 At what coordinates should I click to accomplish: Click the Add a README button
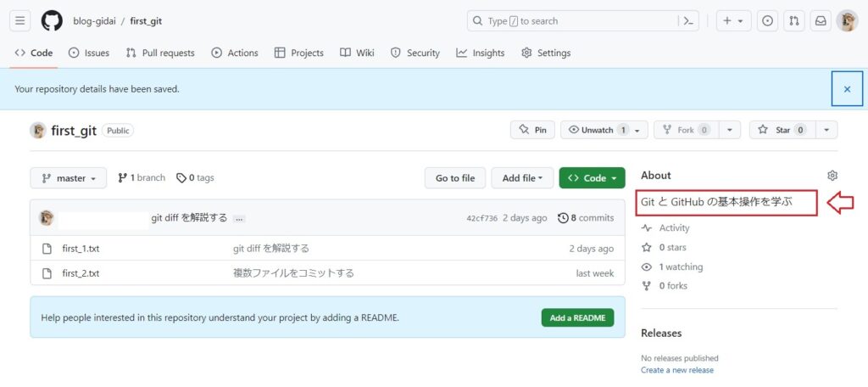(x=577, y=317)
